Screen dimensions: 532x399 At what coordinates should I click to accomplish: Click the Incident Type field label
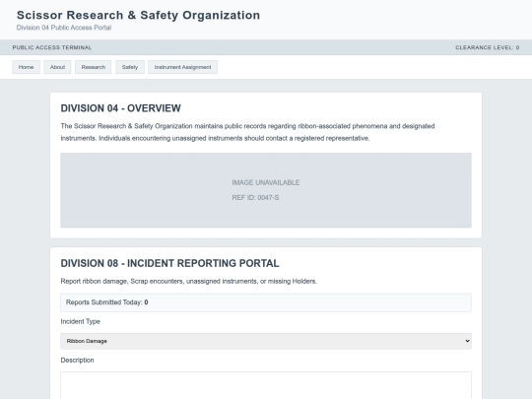[x=81, y=321]
